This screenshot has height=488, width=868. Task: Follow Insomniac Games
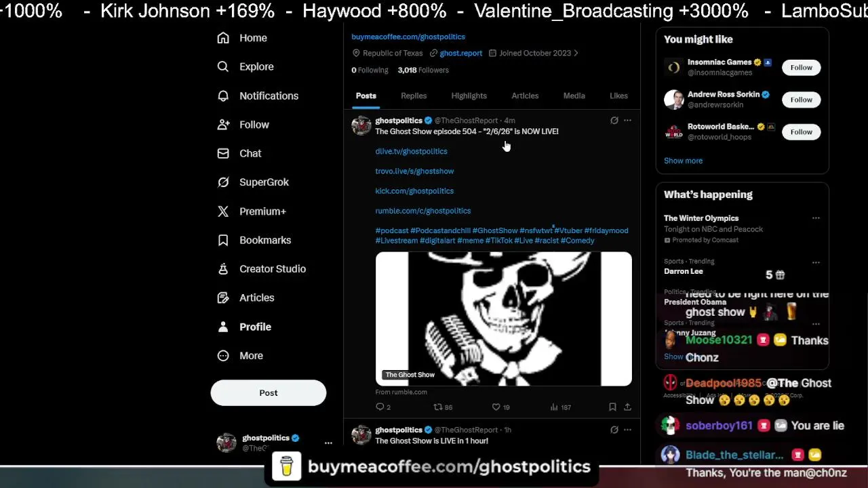[x=801, y=67]
